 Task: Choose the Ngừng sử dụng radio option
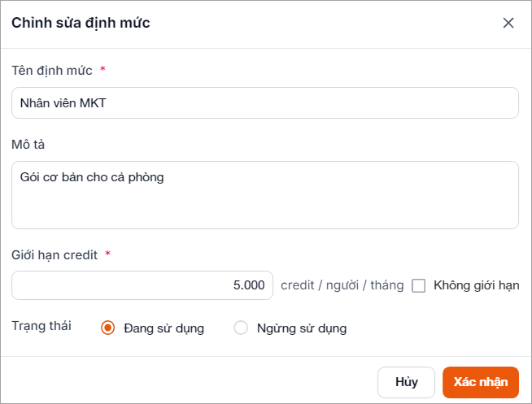pos(240,328)
